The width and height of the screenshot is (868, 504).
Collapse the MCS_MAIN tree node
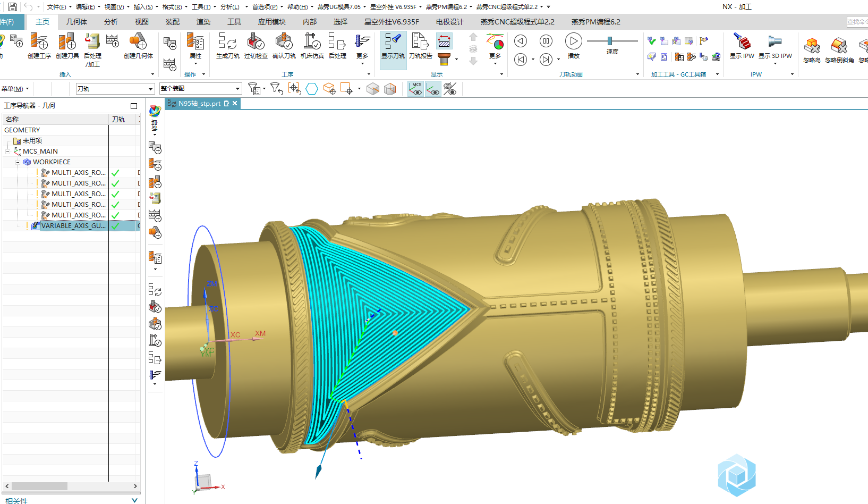[8, 152]
